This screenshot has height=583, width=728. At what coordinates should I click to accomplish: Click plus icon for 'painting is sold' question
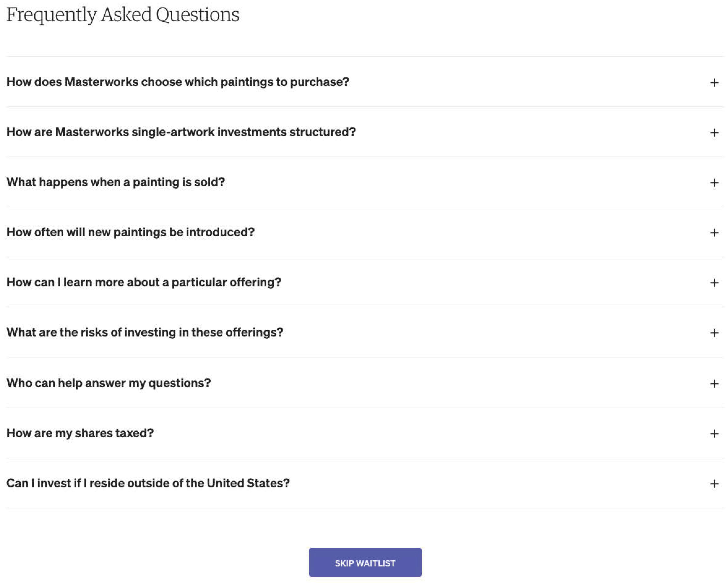coord(714,183)
